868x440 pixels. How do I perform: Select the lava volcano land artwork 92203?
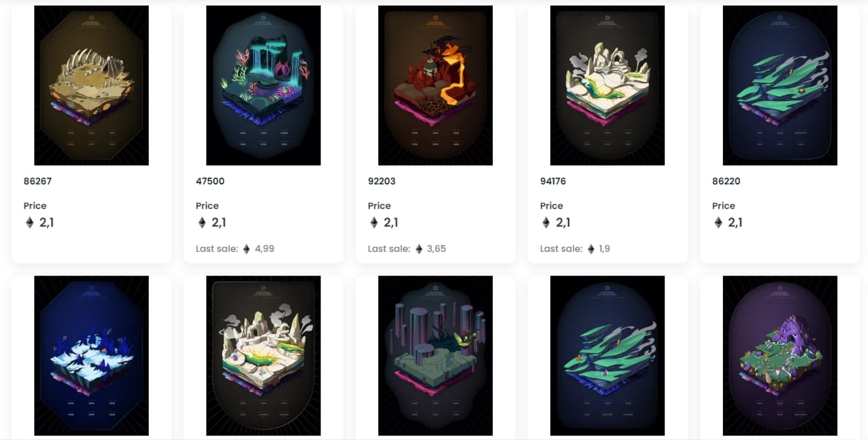tap(435, 86)
